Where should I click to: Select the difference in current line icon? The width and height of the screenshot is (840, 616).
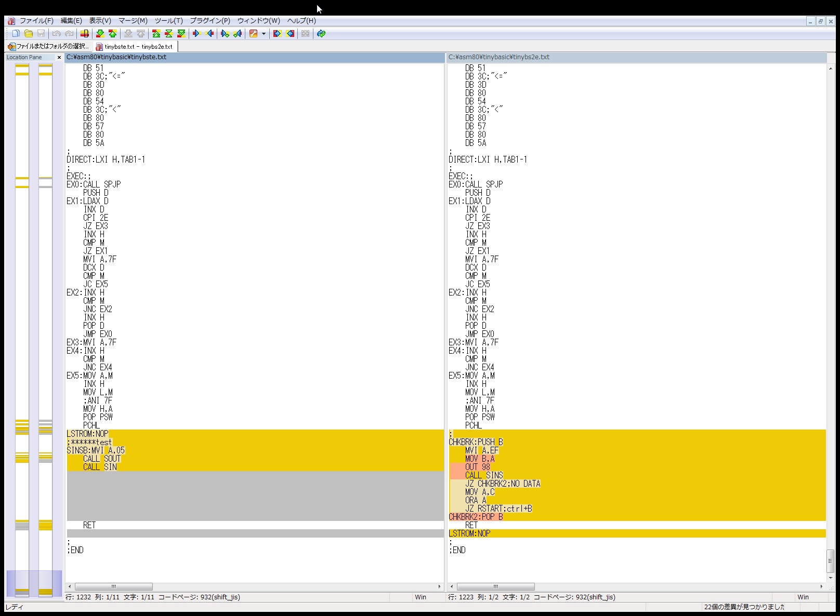(85, 34)
